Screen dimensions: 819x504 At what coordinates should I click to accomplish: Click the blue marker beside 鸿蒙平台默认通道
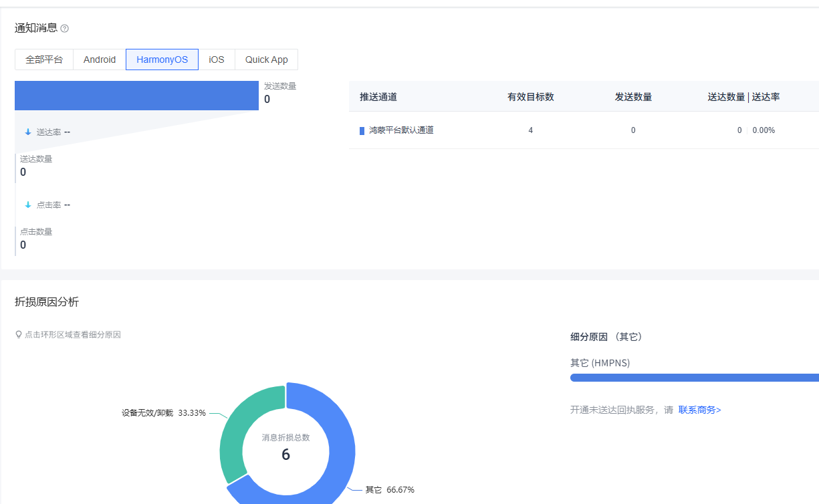tap(362, 130)
